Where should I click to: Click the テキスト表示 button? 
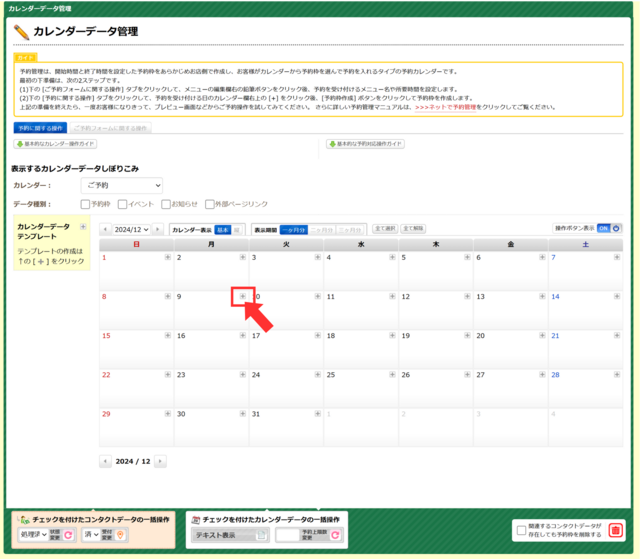click(230, 535)
